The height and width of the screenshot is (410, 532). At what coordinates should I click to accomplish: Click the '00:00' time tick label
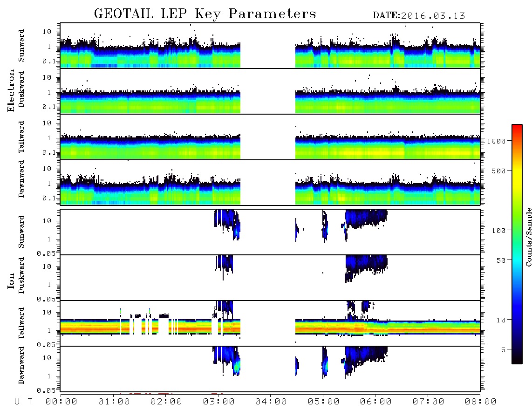click(61, 402)
